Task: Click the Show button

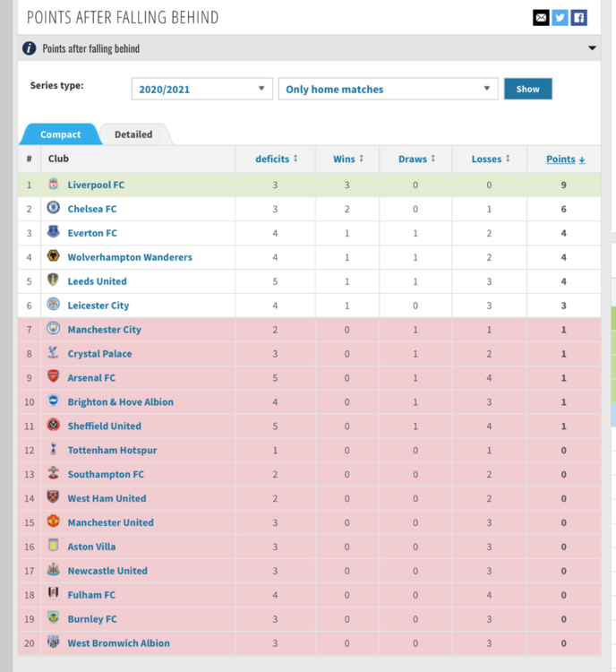Action: click(527, 89)
